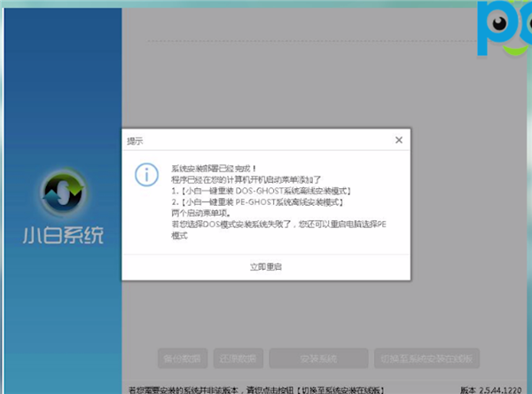
Task: Click the 提示 dialog title
Action: pos(135,141)
